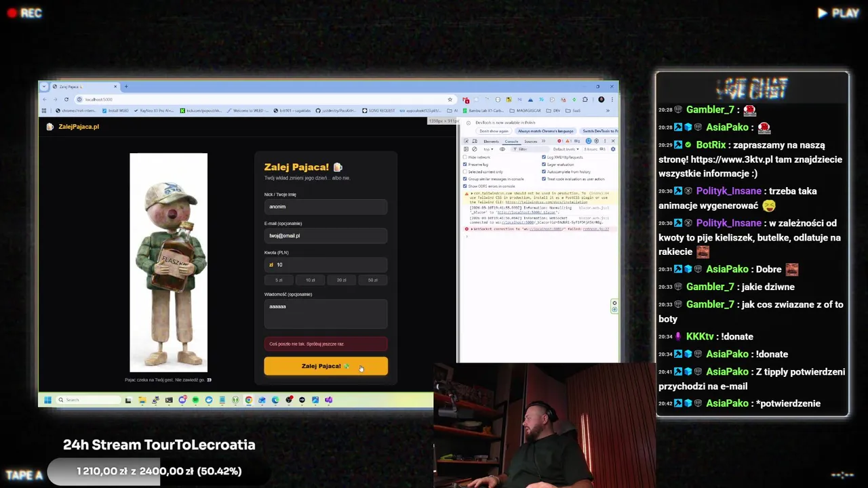Toggle Log XMLHttpRequests checkbox
The height and width of the screenshot is (488, 868).
[x=544, y=157]
